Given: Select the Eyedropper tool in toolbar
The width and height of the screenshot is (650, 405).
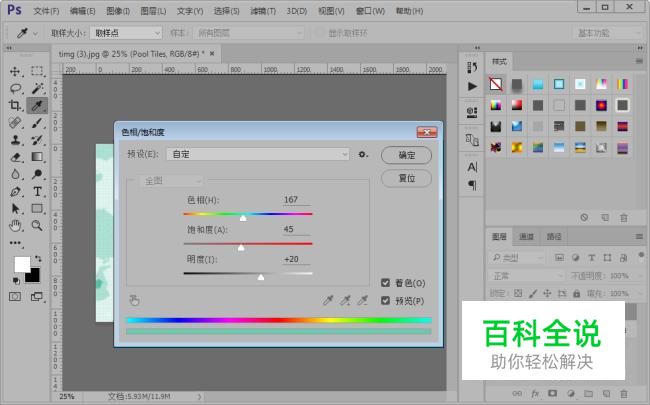Looking at the screenshot, I should tap(36, 105).
